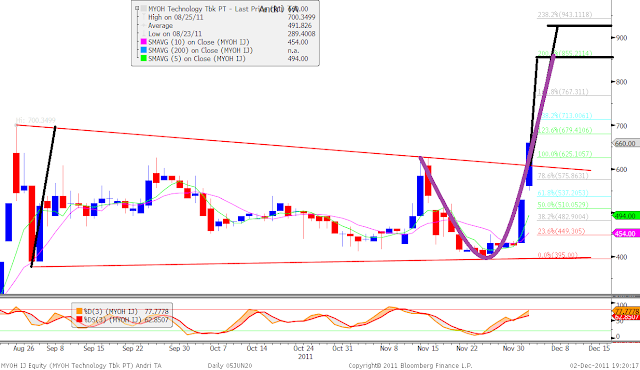Click the 400 price axis label

621,257
